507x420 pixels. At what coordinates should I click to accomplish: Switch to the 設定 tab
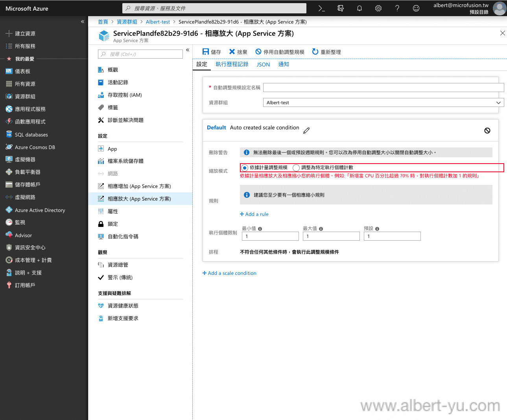202,64
